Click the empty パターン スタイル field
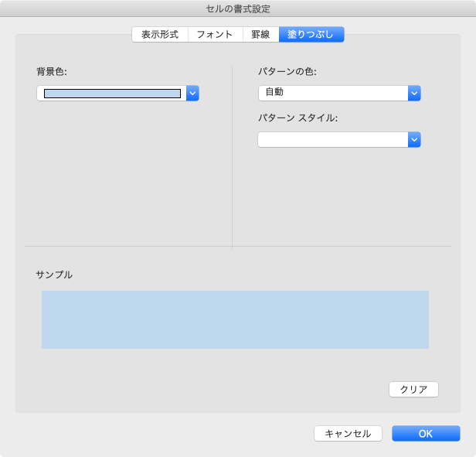Screen dimensions: 476x457 pyautogui.click(x=332, y=140)
